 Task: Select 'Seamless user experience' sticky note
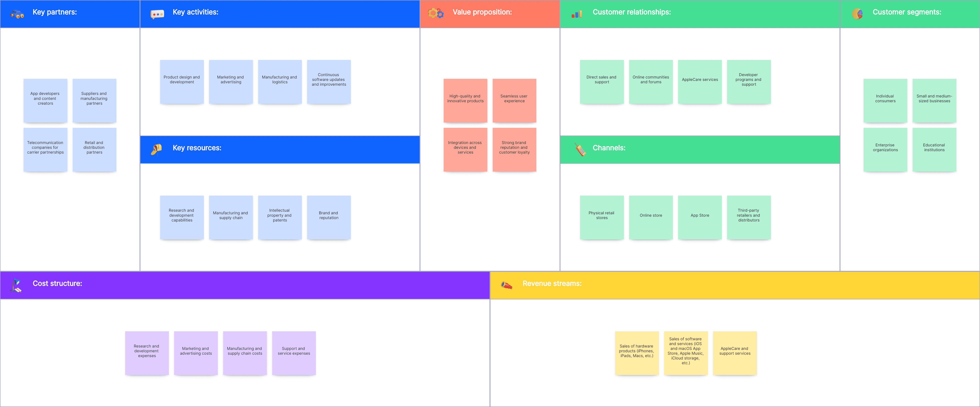click(514, 100)
